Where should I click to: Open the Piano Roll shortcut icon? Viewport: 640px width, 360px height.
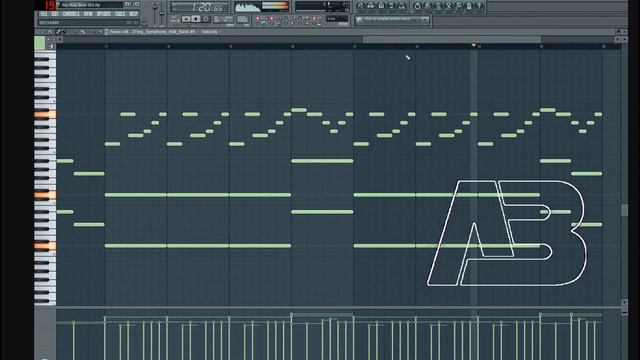381,6
